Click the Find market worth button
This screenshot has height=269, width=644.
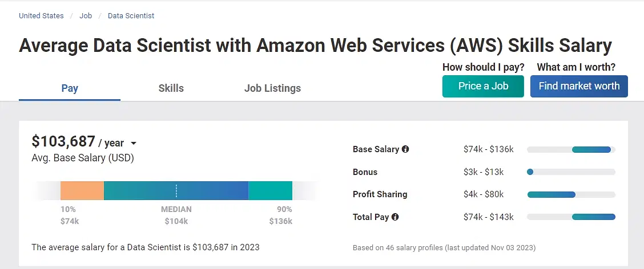[579, 86]
